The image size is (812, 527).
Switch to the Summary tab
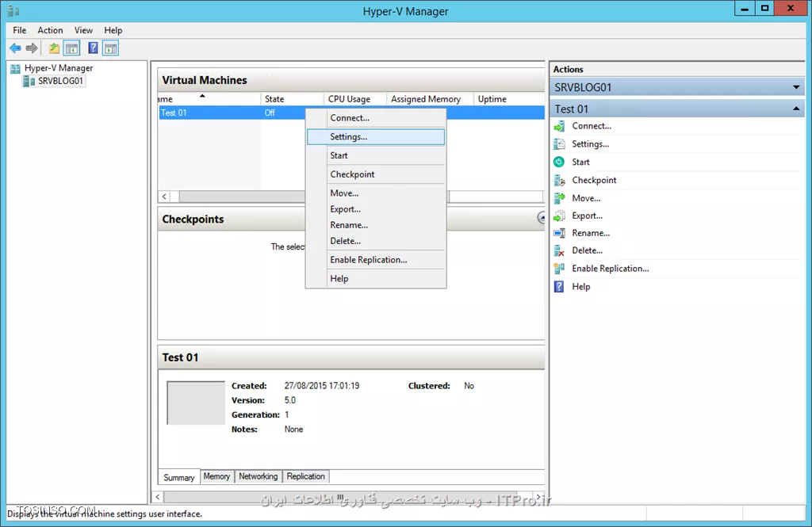[x=179, y=477]
